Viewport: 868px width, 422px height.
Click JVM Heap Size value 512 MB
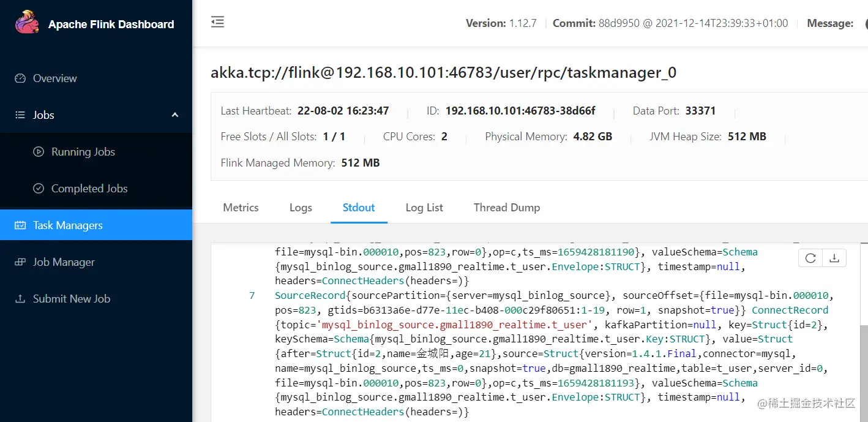click(747, 137)
